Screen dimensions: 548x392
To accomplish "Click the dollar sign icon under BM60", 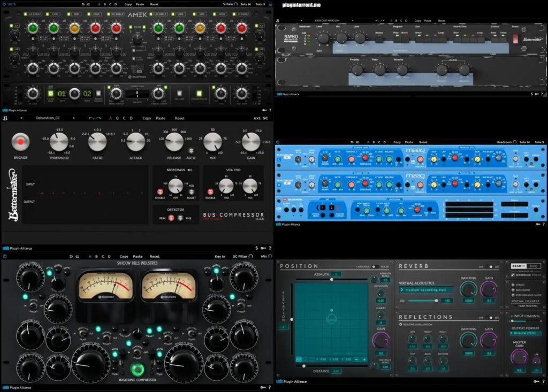I will click(532, 94).
